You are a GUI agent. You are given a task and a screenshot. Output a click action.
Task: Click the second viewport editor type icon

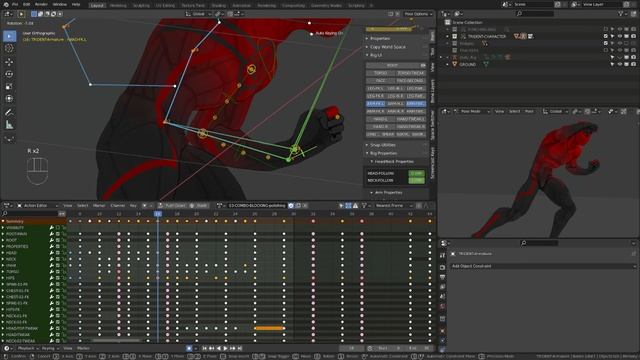coord(446,111)
